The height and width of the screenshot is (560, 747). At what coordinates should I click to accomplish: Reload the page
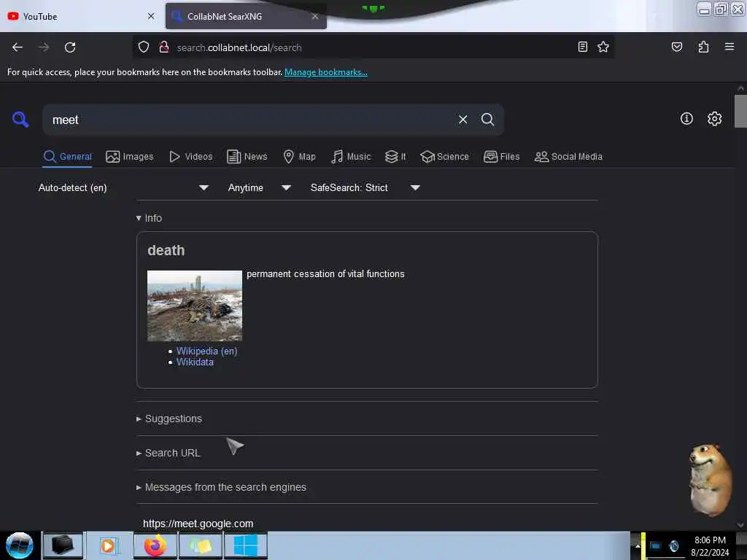tap(70, 47)
